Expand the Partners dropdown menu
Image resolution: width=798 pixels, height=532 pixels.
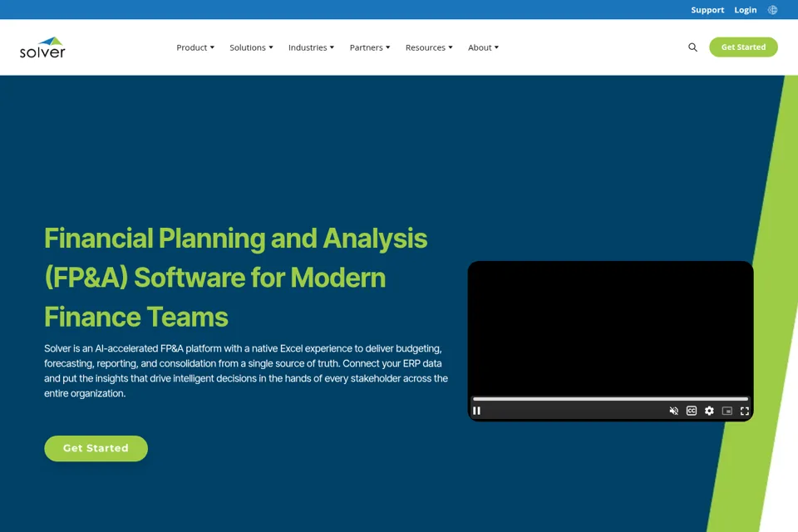coord(370,47)
